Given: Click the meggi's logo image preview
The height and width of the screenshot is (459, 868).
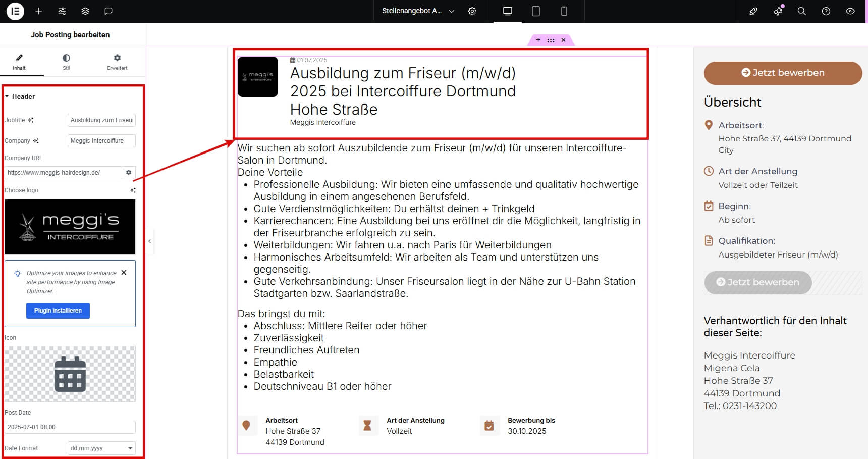Looking at the screenshot, I should pyautogui.click(x=70, y=227).
